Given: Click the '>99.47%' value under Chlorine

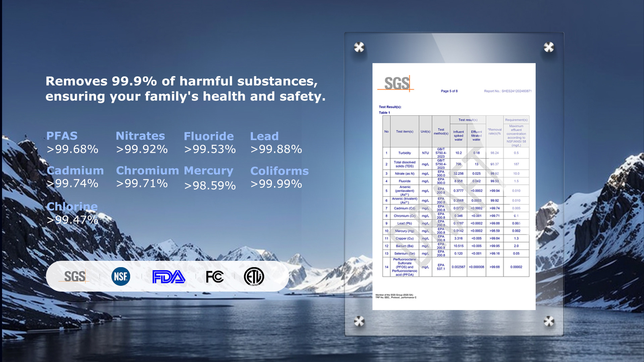Looking at the screenshot, I should pos(72,220).
